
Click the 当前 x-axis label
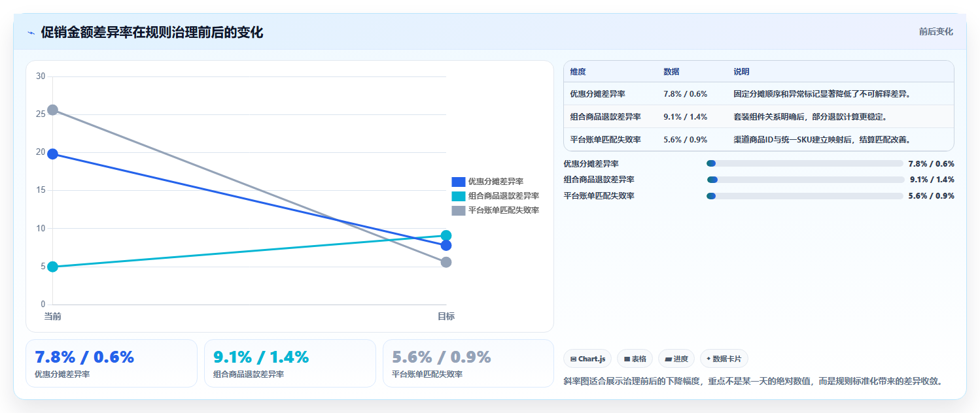(52, 316)
